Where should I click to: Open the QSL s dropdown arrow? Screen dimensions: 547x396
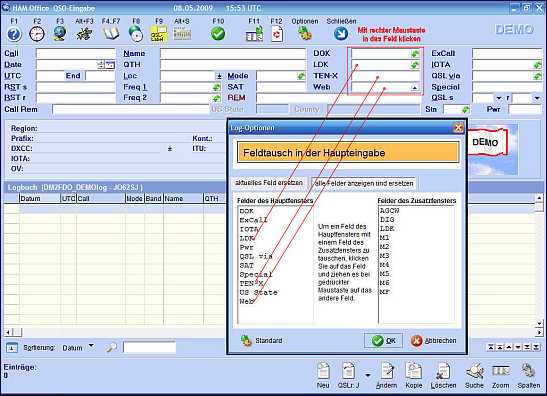pos(499,98)
